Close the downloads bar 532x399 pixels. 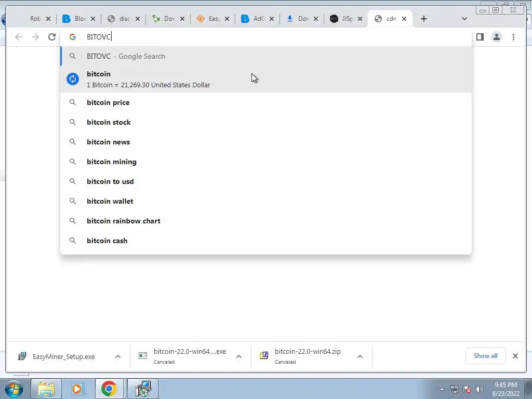coord(515,355)
